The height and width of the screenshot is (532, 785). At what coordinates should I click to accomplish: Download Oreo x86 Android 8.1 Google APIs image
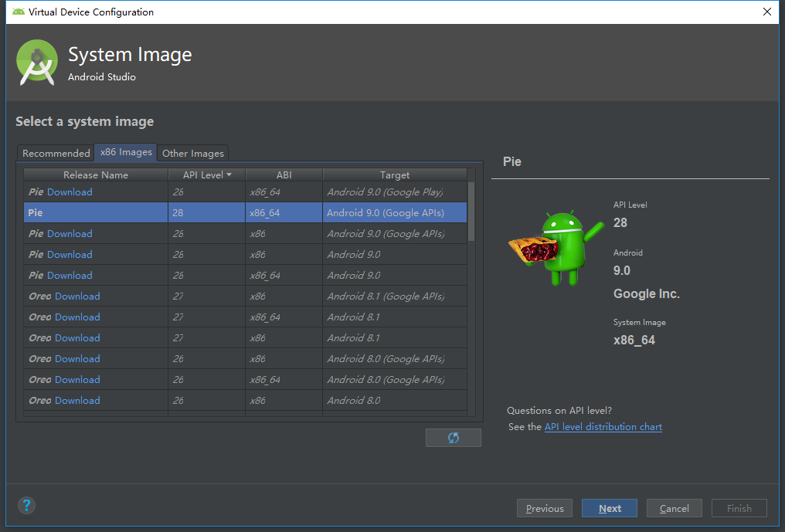coord(77,296)
